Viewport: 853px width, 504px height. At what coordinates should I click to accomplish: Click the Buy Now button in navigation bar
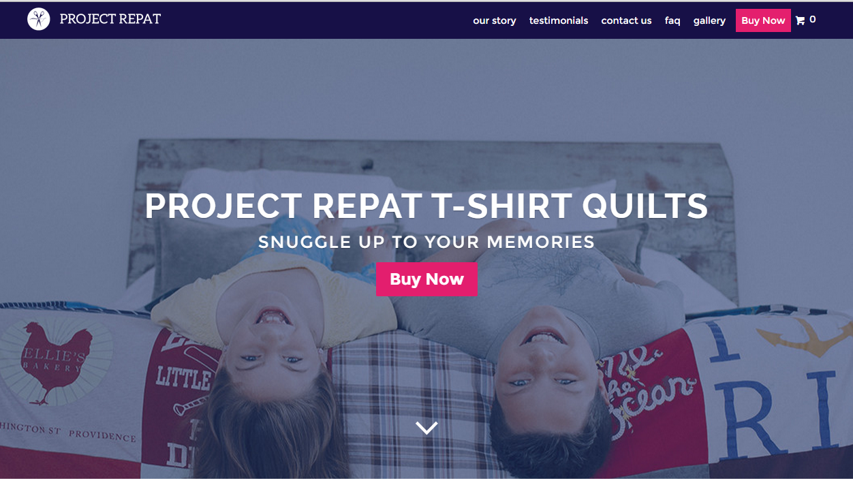pos(763,20)
